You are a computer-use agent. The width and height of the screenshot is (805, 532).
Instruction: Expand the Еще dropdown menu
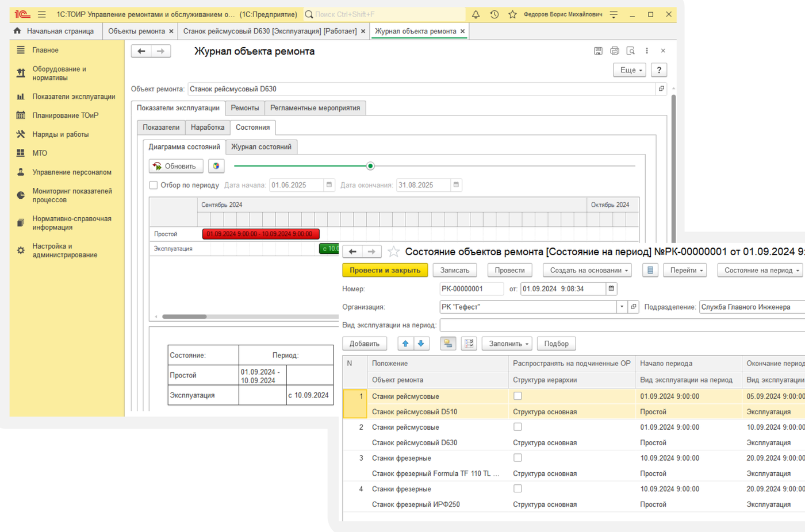click(x=630, y=70)
